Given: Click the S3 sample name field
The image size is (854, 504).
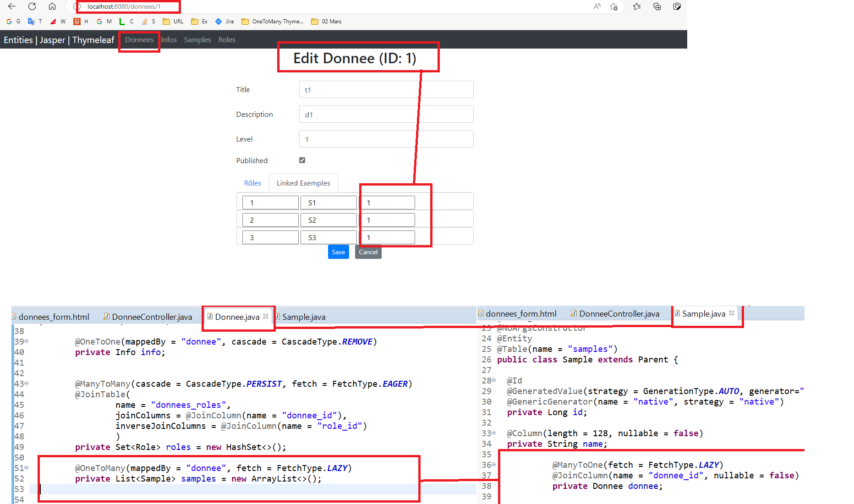Looking at the screenshot, I should 328,237.
